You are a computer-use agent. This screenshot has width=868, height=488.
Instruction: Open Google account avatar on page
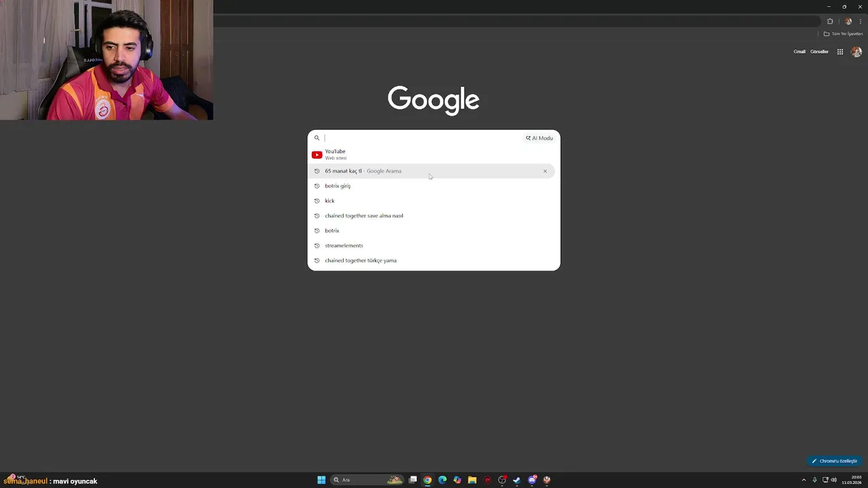click(856, 52)
